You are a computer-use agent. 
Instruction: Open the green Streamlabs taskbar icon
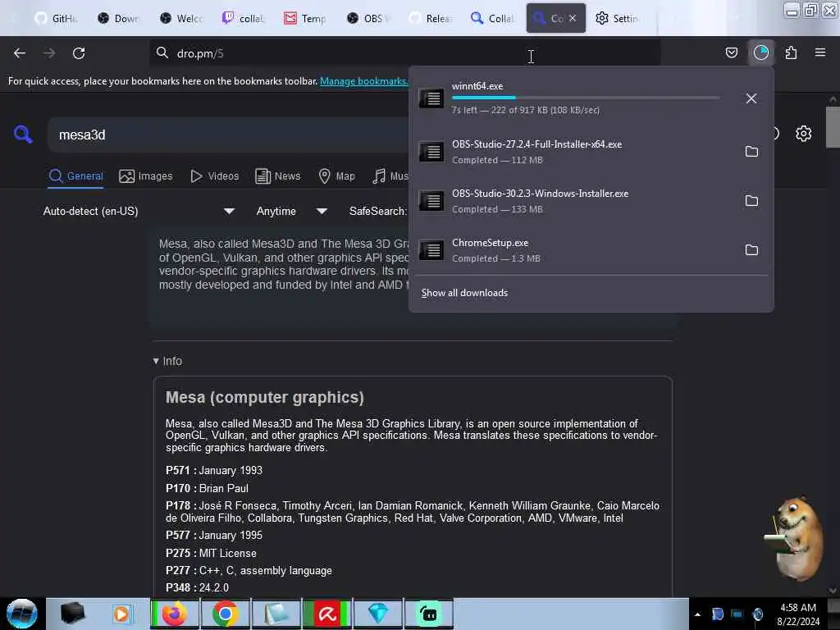pos(429,614)
